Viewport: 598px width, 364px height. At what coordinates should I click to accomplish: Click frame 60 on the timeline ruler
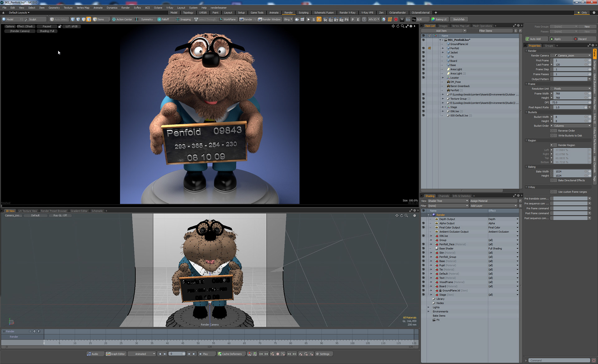[x=229, y=343]
